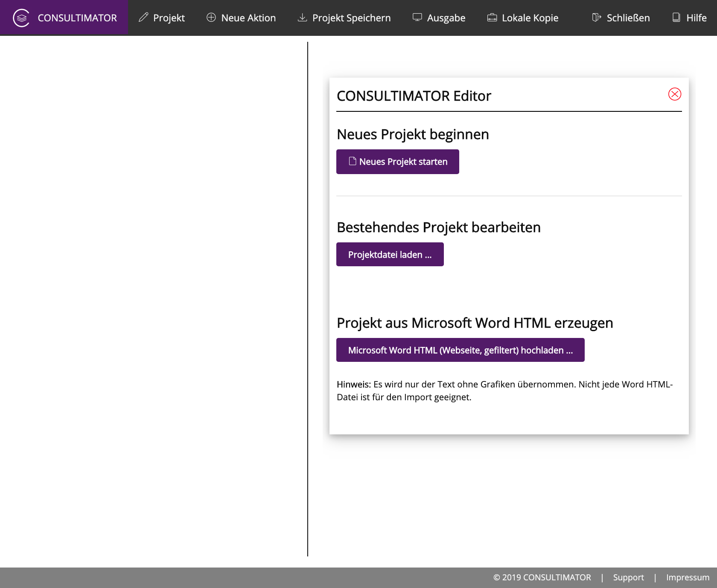
Task: Select Projekt Speichern in the top bar
Action: [344, 18]
